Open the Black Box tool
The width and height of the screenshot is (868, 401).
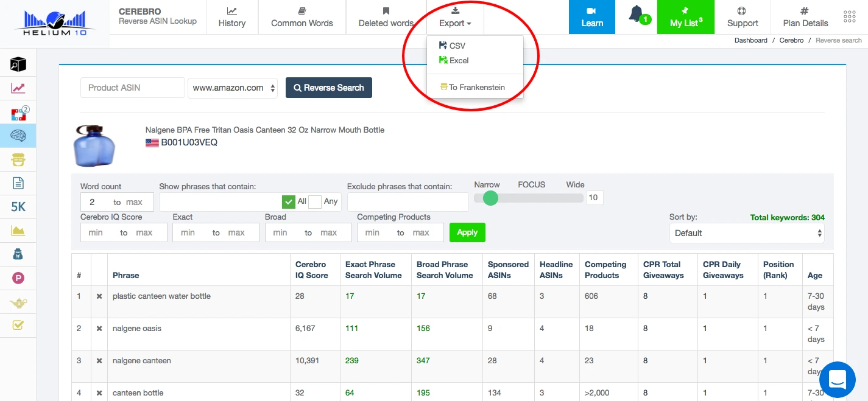[17, 64]
